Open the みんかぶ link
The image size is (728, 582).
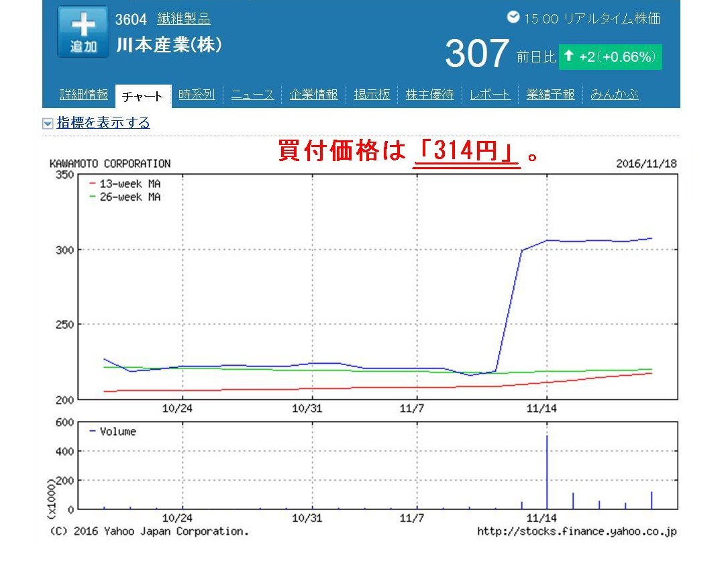coord(614,95)
